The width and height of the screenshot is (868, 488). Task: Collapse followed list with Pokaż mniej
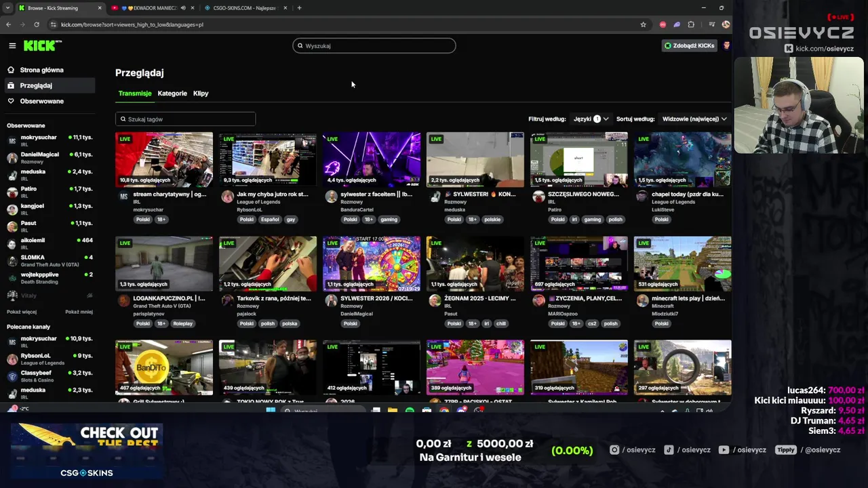(x=79, y=312)
